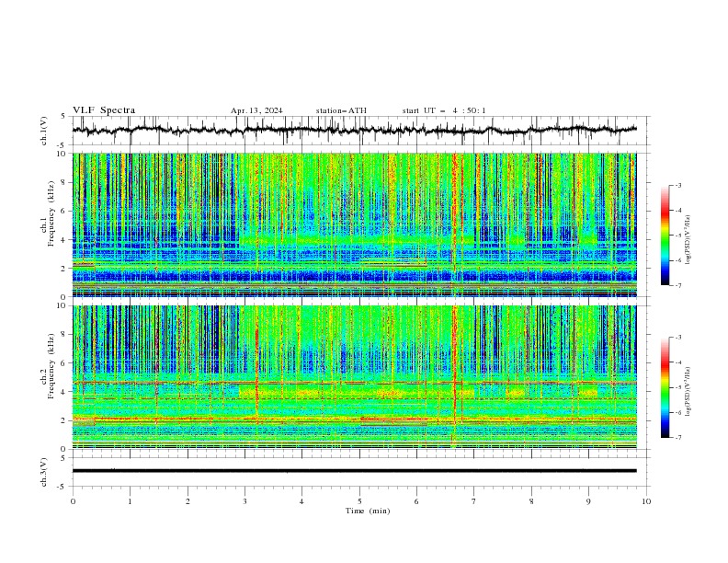Click time axis tick label "9"
The image size is (728, 563).
(588, 501)
